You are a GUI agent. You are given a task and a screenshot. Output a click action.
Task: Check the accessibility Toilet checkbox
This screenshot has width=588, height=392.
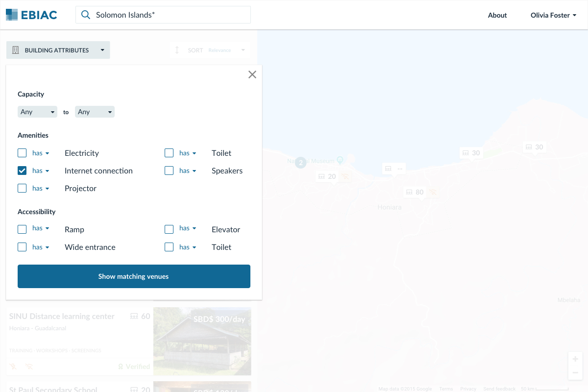(169, 247)
